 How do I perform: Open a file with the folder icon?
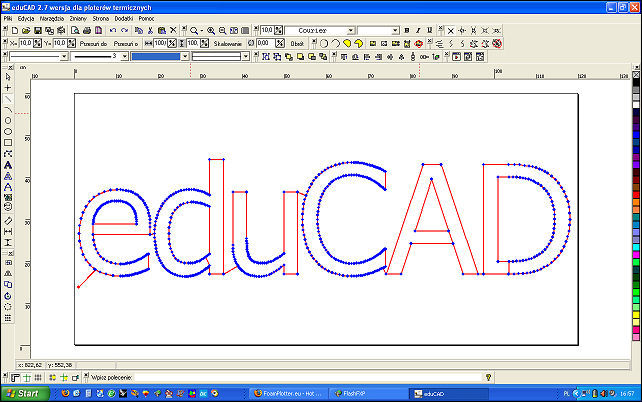coord(26,31)
